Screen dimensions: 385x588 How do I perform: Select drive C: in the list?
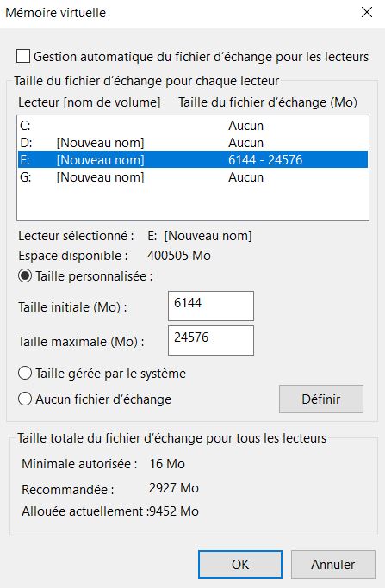pyautogui.click(x=193, y=125)
